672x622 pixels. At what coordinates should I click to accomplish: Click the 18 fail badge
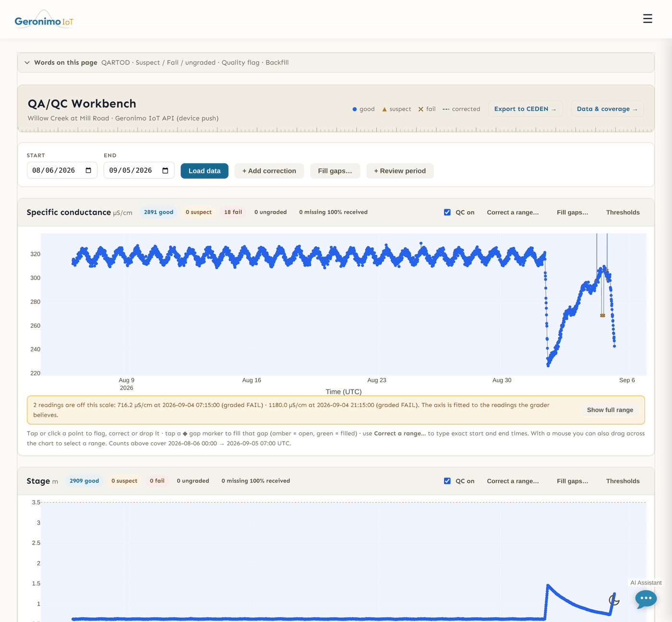233,212
